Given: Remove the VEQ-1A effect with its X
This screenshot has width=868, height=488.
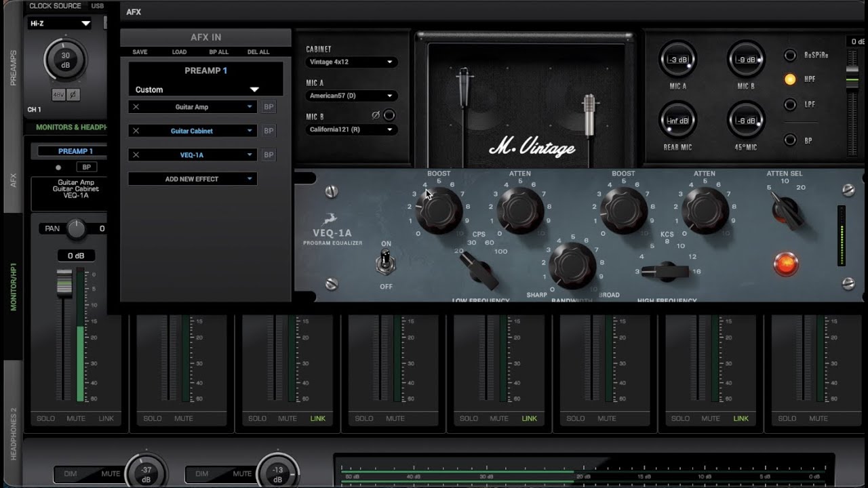Looking at the screenshot, I should point(136,155).
